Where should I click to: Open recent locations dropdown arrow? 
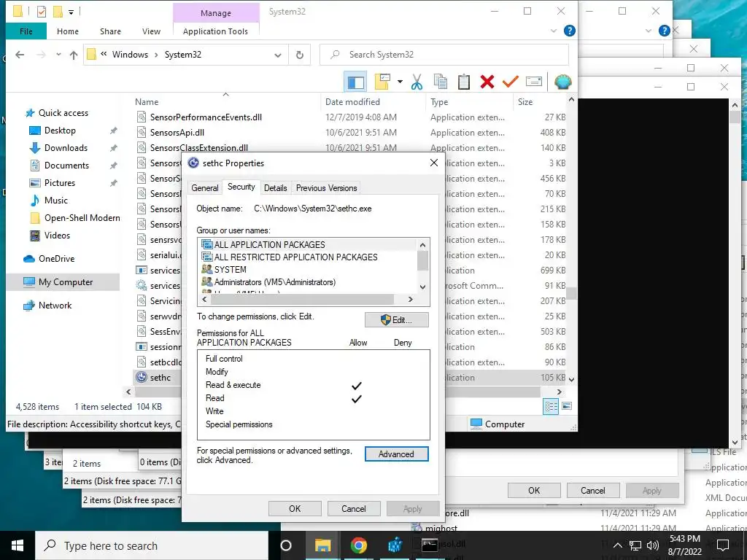tap(58, 55)
